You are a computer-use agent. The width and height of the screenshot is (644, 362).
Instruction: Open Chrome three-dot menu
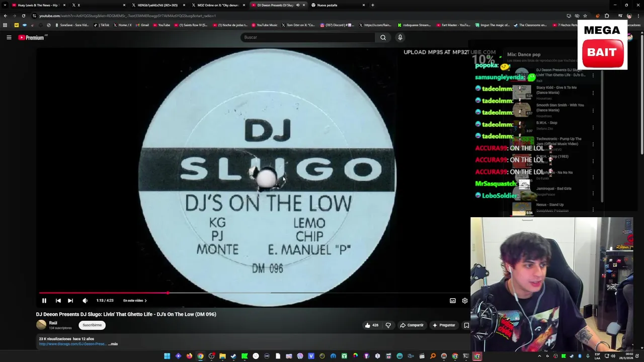[638, 16]
